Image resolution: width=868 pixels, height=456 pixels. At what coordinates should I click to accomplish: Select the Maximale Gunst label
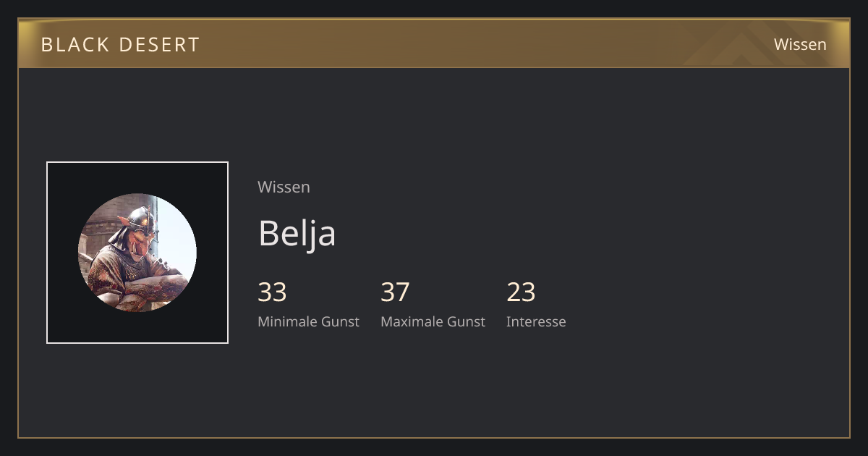[433, 321]
